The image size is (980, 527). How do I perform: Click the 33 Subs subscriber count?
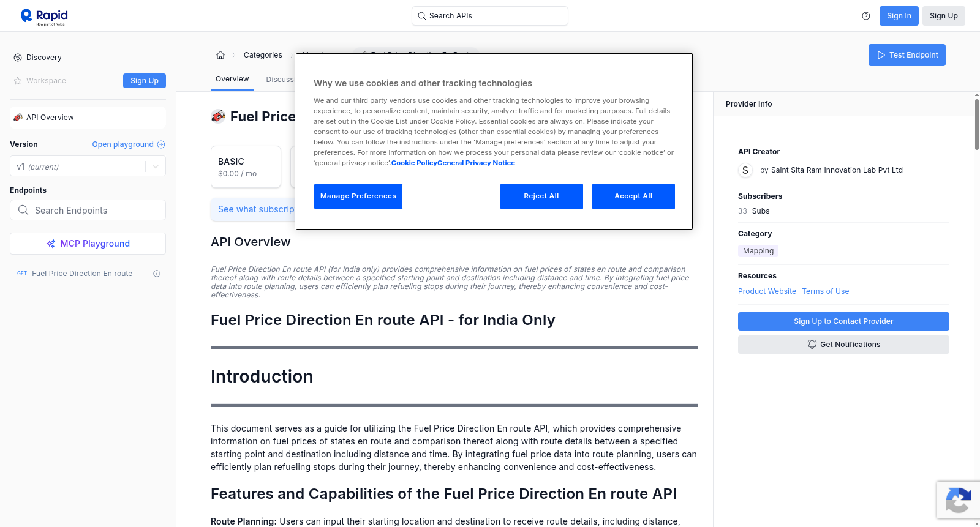pyautogui.click(x=754, y=211)
